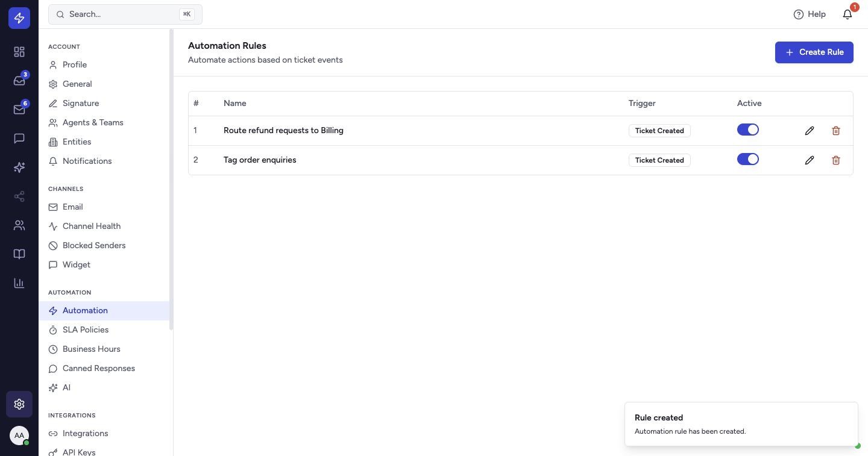Image resolution: width=868 pixels, height=456 pixels.
Task: Open Canned Responses
Action: point(104,369)
